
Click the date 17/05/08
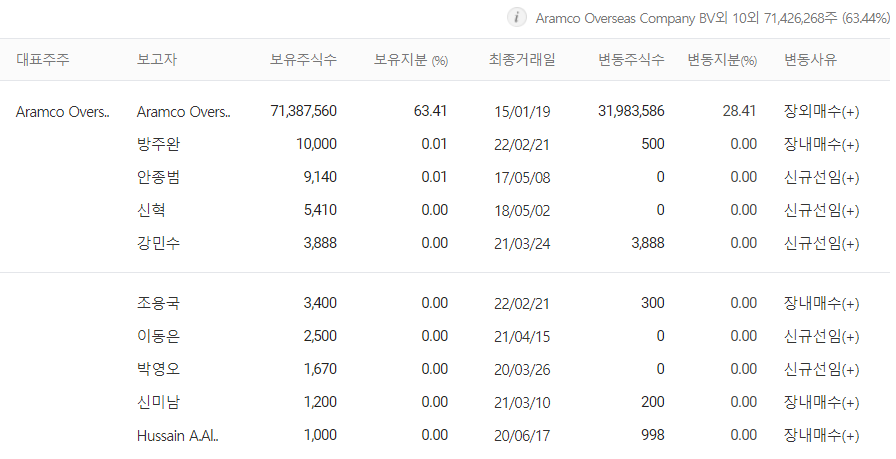point(522,178)
